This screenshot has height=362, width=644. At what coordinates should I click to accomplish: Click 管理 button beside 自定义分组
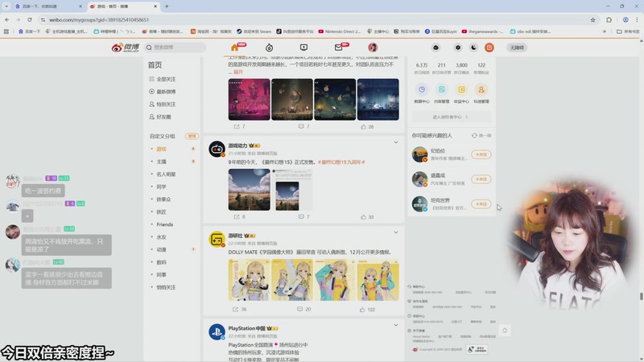[192, 136]
